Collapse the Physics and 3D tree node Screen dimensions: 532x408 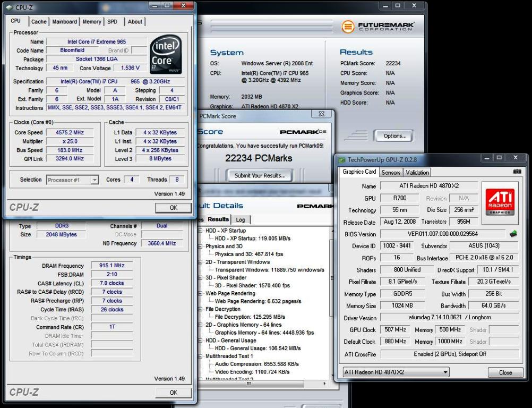pos(201,246)
